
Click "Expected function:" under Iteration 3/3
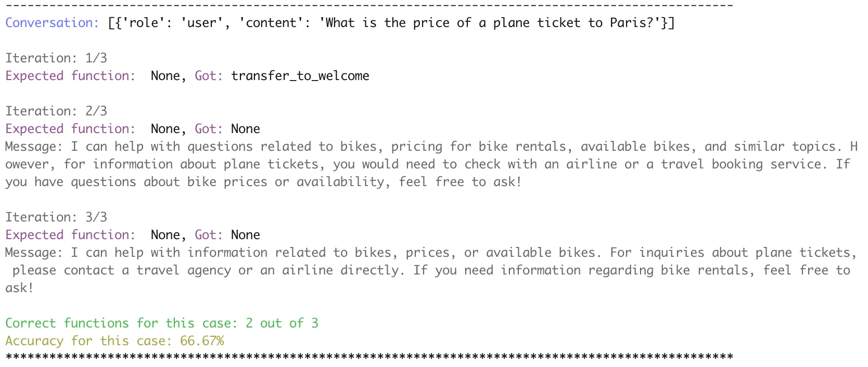click(70, 235)
